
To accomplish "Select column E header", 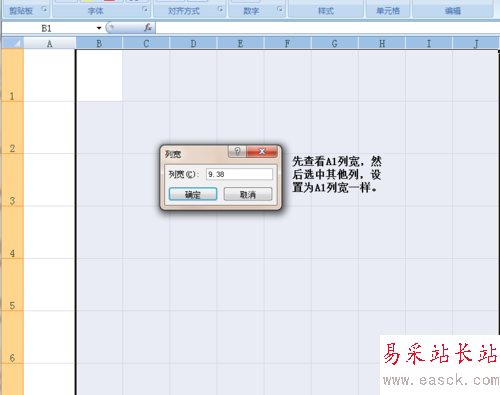I will click(240, 44).
